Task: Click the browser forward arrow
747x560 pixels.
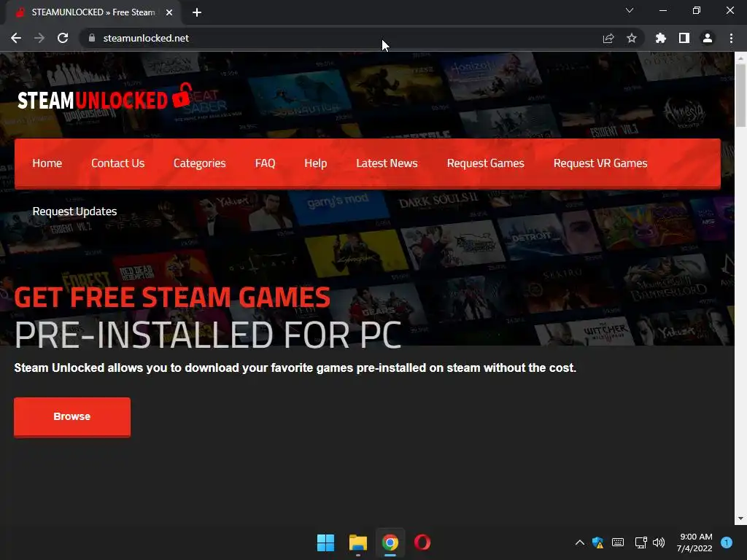Action: (39, 38)
